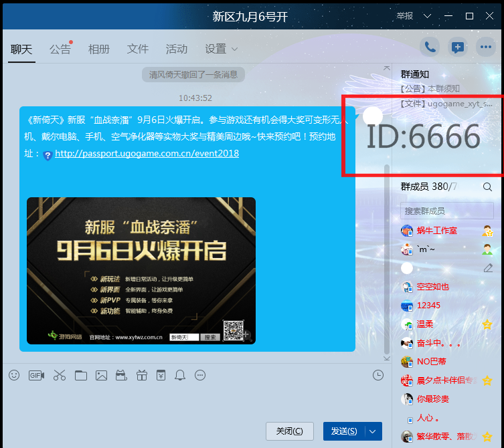Switch to the 文件 tab
504x448 pixels.
138,49
